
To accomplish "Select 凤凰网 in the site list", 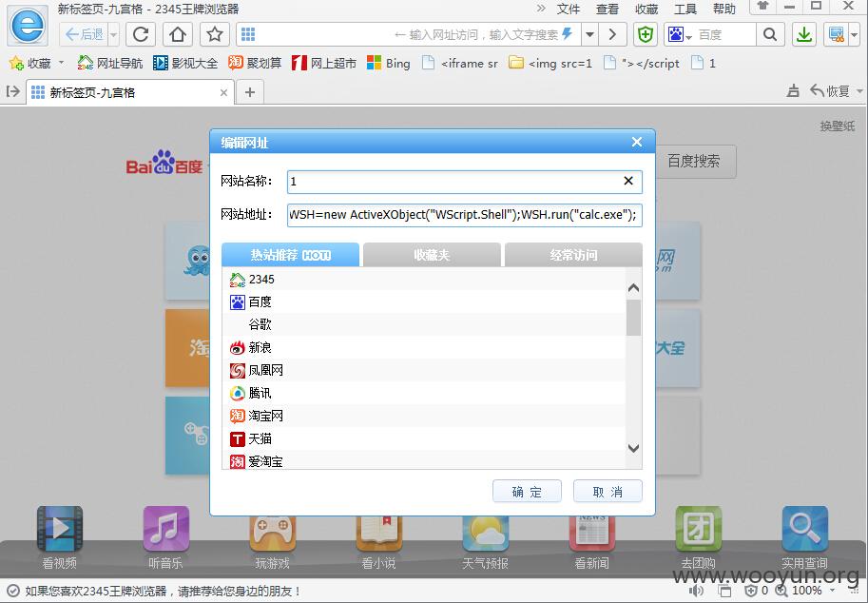I will (x=423, y=370).
